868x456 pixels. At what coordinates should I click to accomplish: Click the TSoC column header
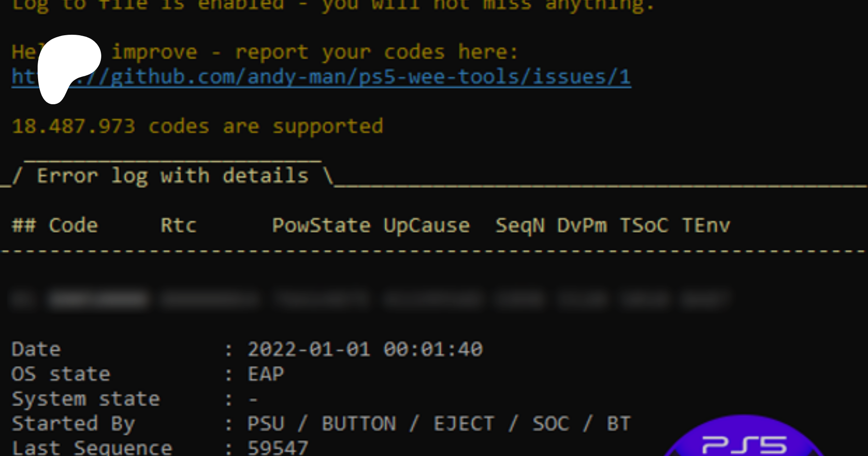[644, 226]
